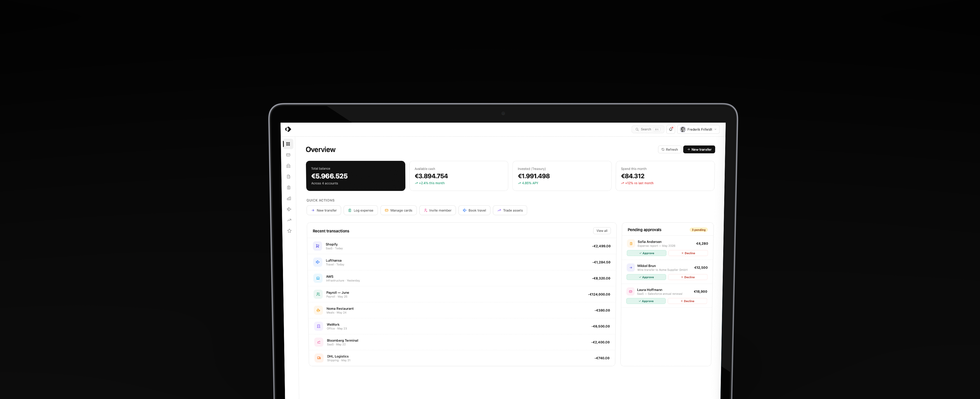Expand the Frederik Frifeldt user menu chevron
Viewport: 980px width, 399px height.
[715, 129]
